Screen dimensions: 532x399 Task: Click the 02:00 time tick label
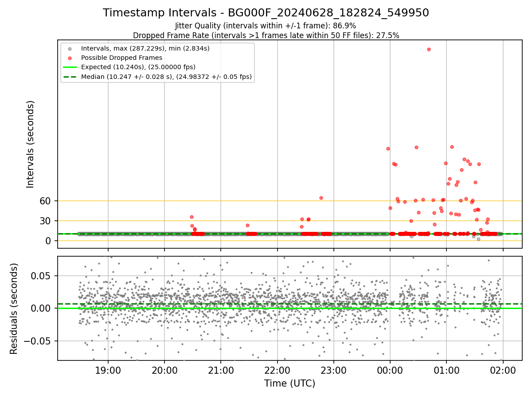click(x=503, y=371)
